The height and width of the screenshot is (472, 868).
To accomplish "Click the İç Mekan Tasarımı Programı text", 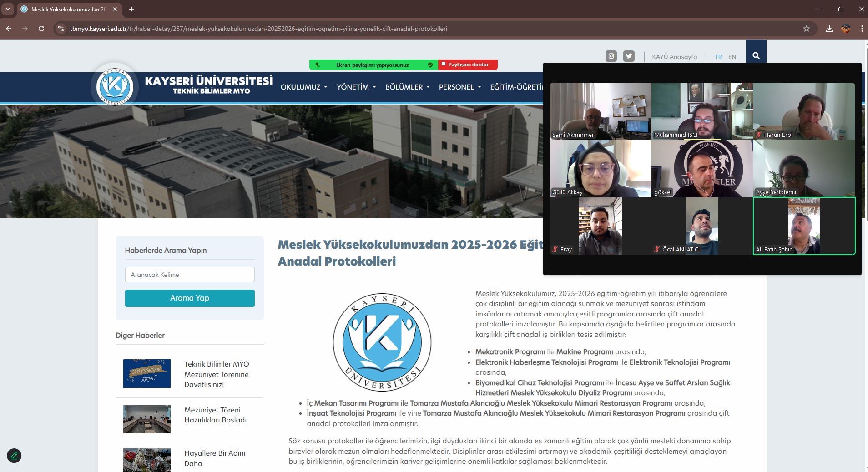I will (353, 403).
